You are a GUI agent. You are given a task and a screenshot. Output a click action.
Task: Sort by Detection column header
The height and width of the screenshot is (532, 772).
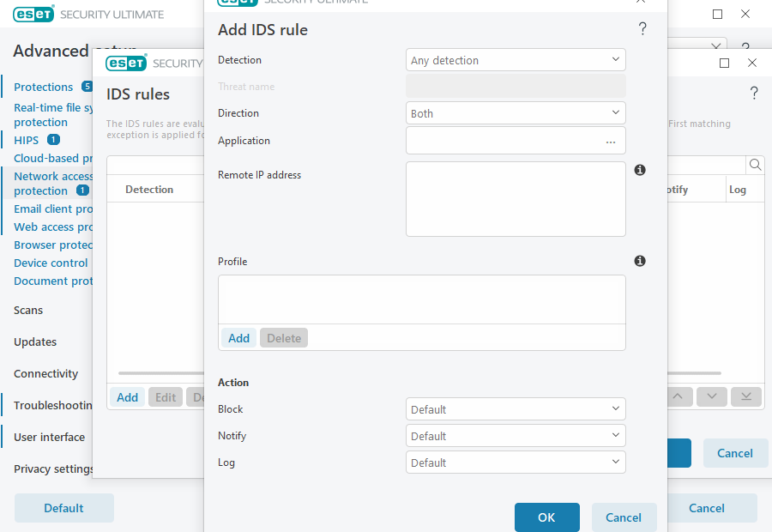(149, 189)
